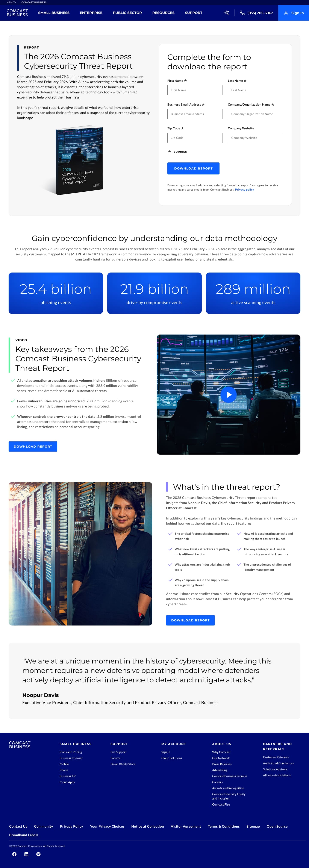The image size is (309, 868).
Task: Click the 289 million active scanning card
Action: point(253,293)
